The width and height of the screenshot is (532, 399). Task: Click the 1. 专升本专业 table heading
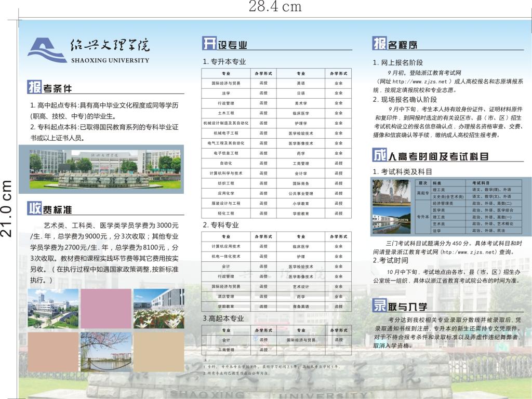click(224, 61)
